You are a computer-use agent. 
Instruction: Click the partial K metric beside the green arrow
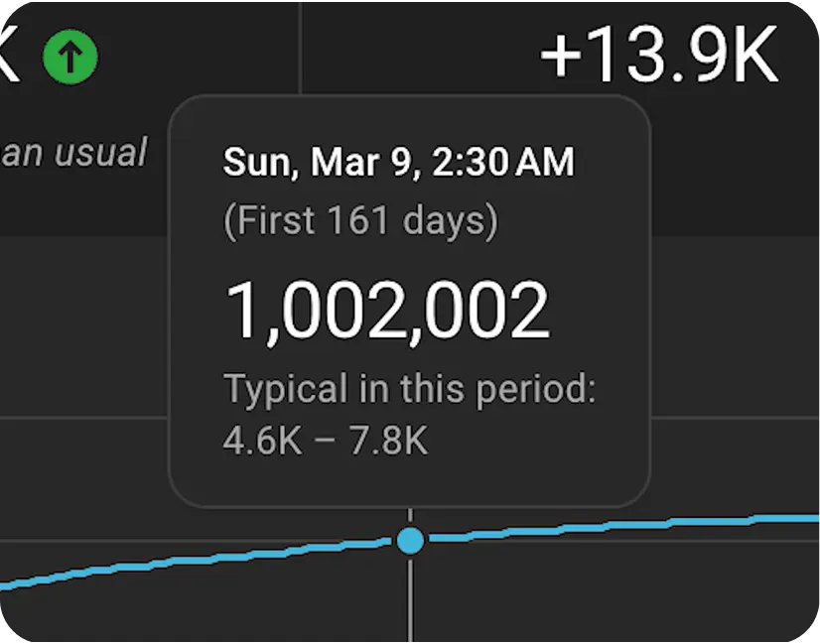tap(9, 56)
